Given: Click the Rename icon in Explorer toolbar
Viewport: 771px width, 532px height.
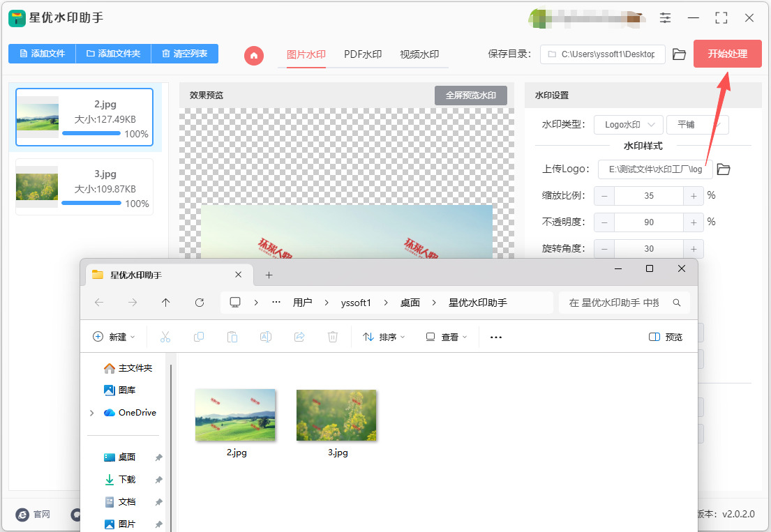Looking at the screenshot, I should pos(266,337).
